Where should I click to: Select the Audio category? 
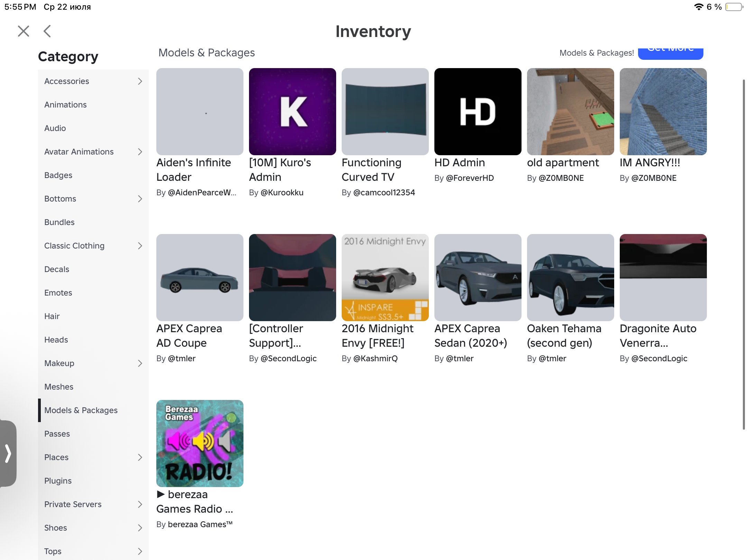coord(93,128)
